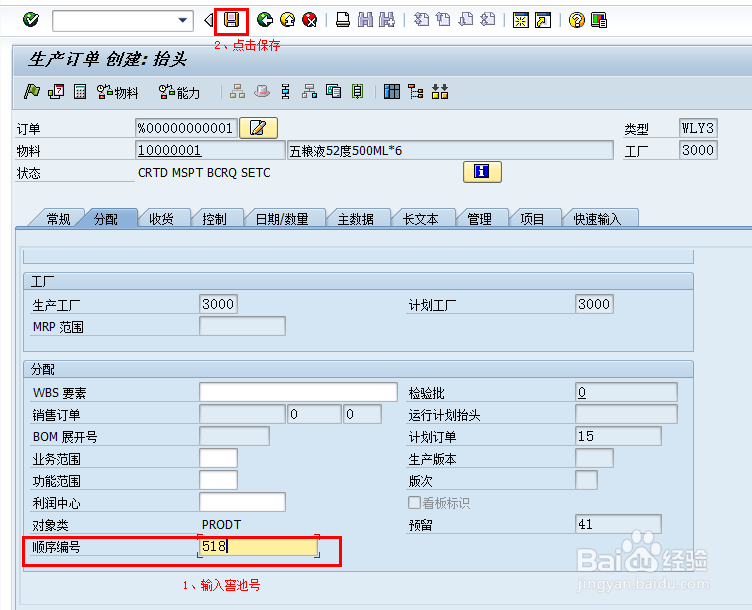
Task: Click the green Enter checkmark icon
Action: 31,20
